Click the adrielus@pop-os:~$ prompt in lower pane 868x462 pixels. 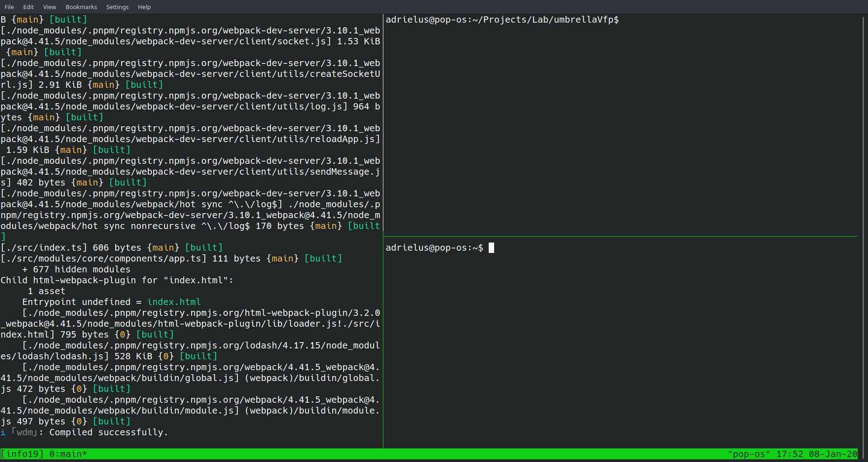coord(434,248)
